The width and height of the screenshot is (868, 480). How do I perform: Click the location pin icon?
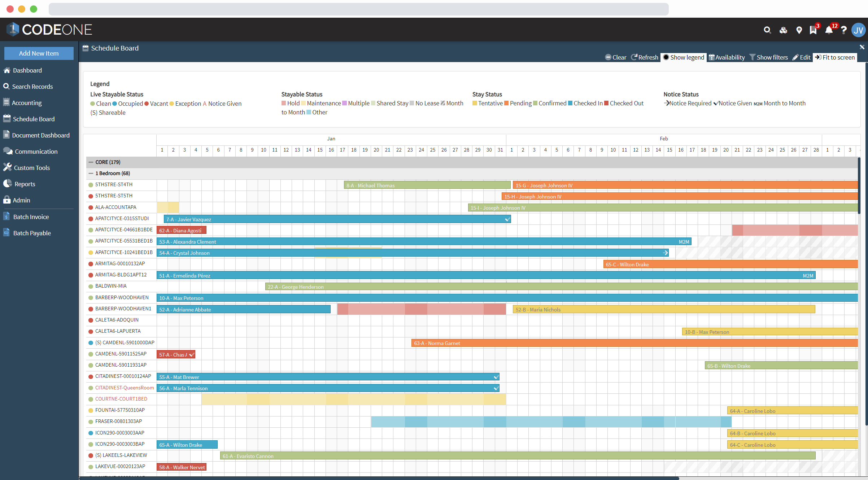(799, 30)
